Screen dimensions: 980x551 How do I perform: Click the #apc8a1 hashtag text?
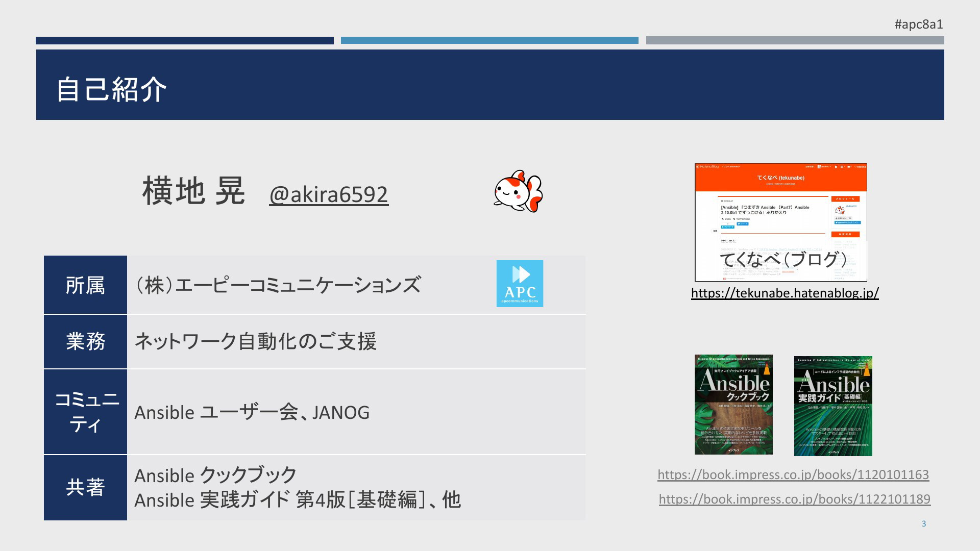(x=918, y=24)
